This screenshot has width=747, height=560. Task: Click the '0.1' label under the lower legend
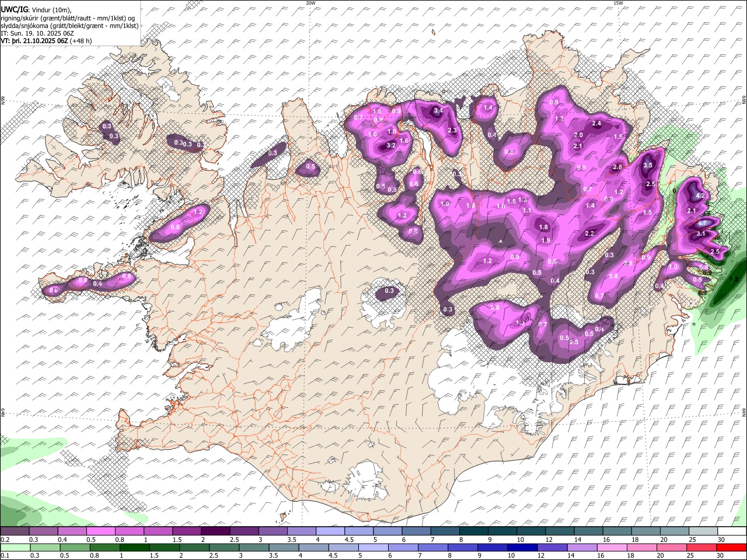[x=5, y=556]
